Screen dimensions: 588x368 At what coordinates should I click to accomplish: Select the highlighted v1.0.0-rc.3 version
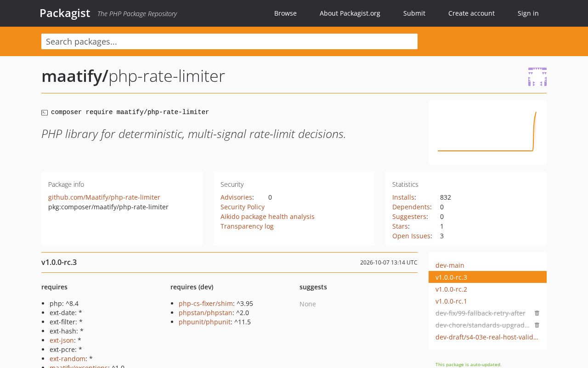point(487,277)
